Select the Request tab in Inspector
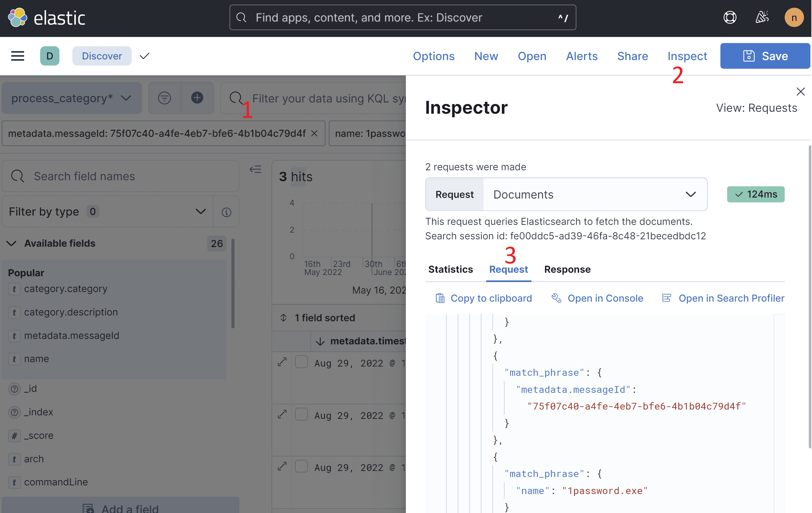The height and width of the screenshot is (513, 812). [508, 269]
